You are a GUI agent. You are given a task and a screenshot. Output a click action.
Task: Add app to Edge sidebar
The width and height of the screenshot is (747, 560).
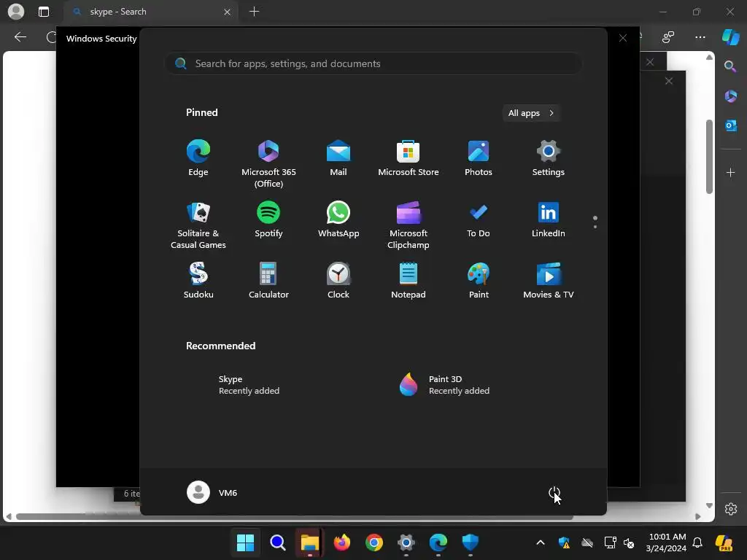click(x=730, y=172)
